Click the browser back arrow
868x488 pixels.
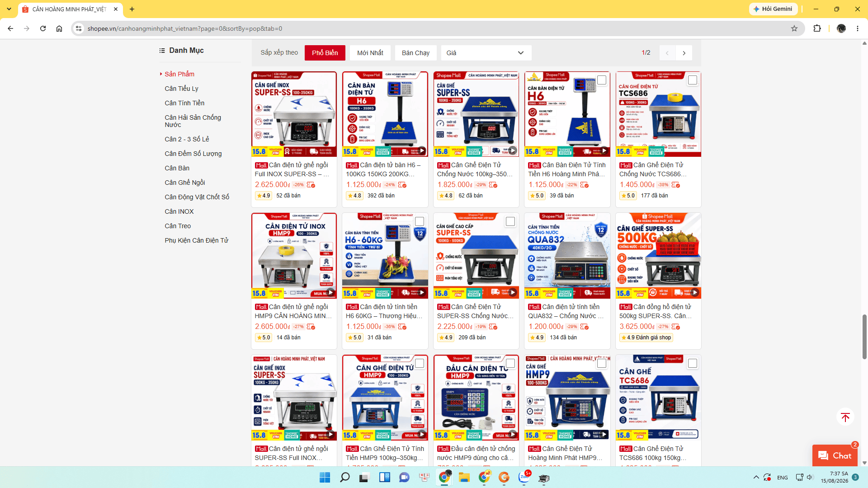[x=10, y=28]
